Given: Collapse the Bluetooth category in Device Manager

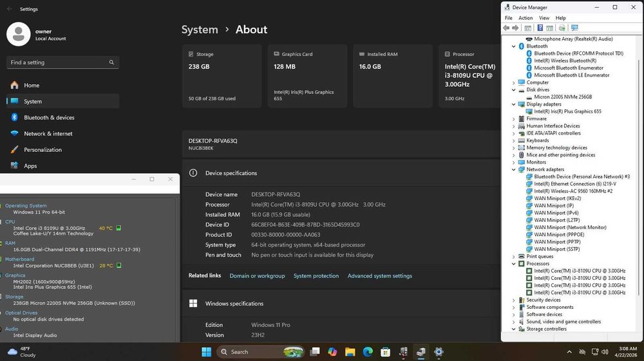Looking at the screenshot, I should pos(513,46).
